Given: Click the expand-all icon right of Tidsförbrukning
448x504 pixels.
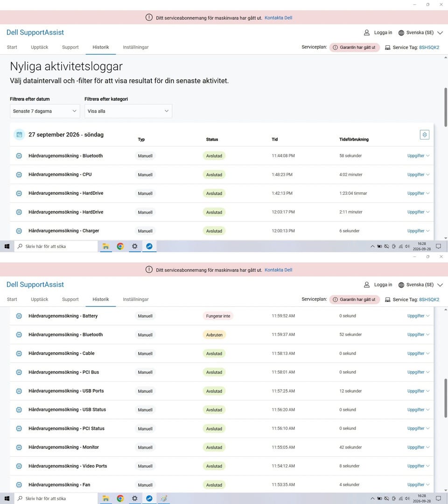Looking at the screenshot, I should point(425,135).
